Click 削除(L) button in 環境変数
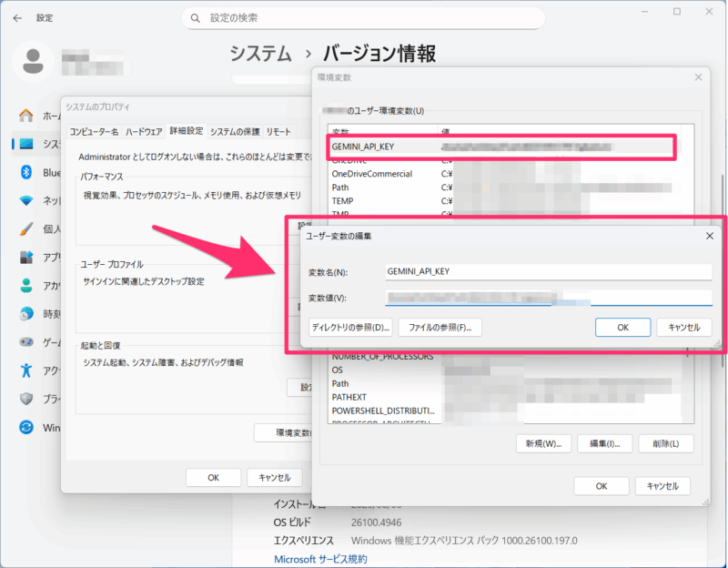Image resolution: width=728 pixels, height=568 pixels. (666, 443)
